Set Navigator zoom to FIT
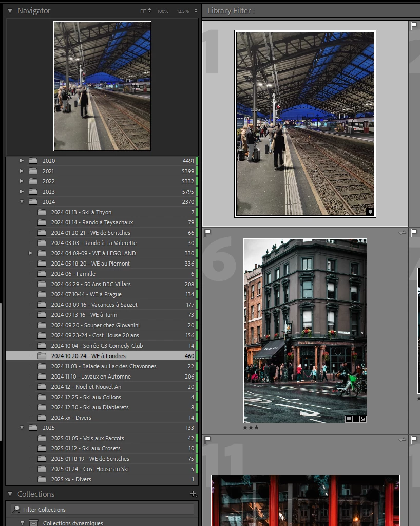 (143, 11)
